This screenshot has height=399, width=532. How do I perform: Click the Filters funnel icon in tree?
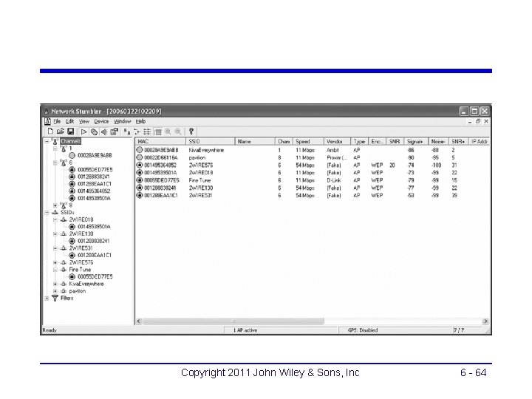click(55, 299)
